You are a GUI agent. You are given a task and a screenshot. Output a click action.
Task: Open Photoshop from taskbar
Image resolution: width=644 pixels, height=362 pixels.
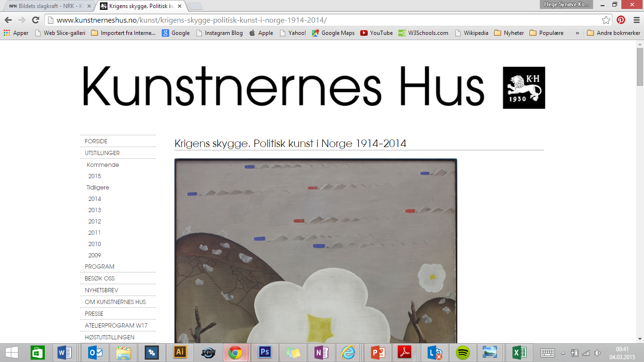264,352
